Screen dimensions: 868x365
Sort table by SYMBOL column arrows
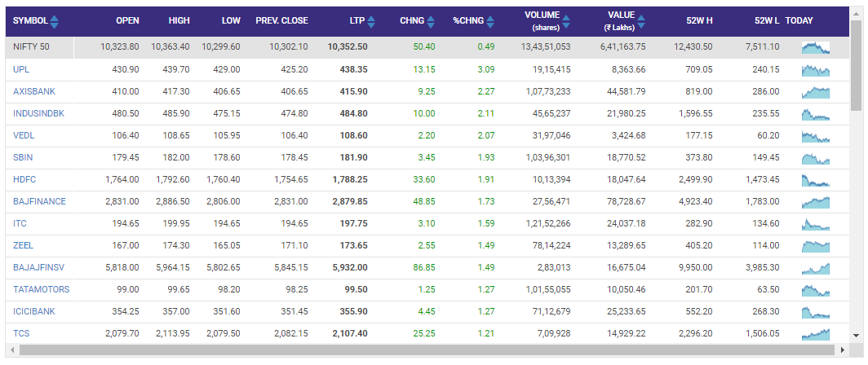point(54,22)
